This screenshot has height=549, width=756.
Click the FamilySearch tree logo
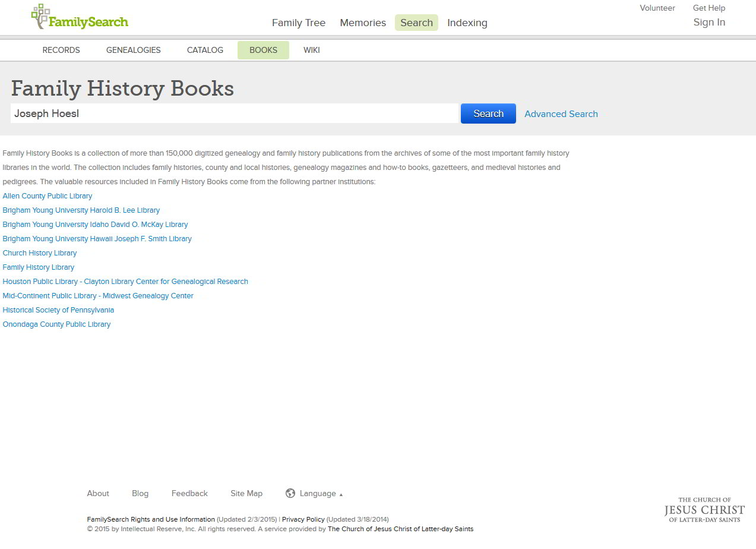pos(80,17)
